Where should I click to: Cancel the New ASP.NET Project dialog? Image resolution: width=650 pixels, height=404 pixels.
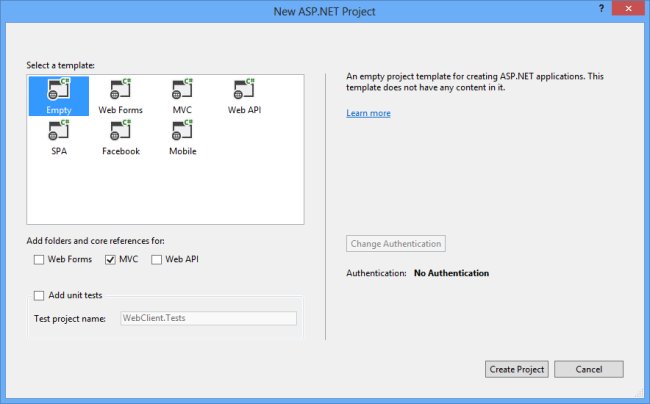[589, 369]
